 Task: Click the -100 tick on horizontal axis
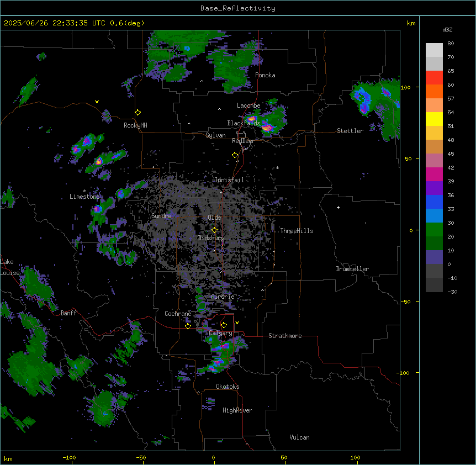click(x=70, y=457)
